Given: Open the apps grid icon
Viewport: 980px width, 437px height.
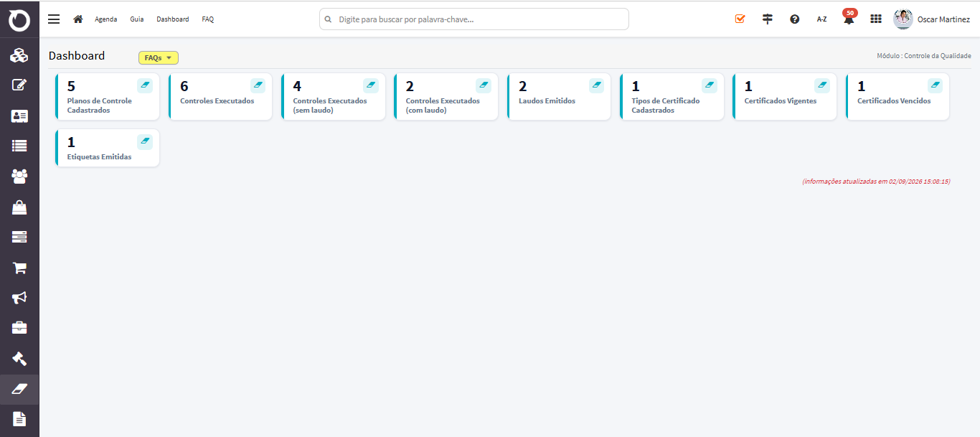Looking at the screenshot, I should 876,19.
